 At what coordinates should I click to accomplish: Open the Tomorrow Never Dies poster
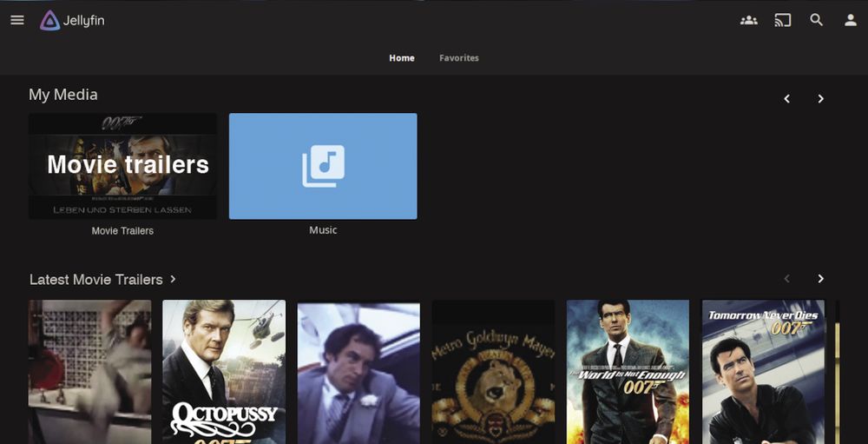coord(763,372)
